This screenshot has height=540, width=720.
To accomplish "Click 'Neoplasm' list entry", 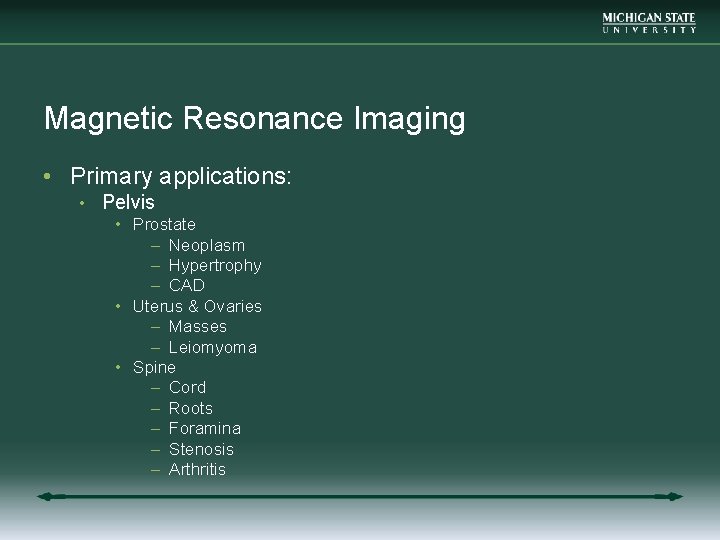I will click(x=207, y=246).
